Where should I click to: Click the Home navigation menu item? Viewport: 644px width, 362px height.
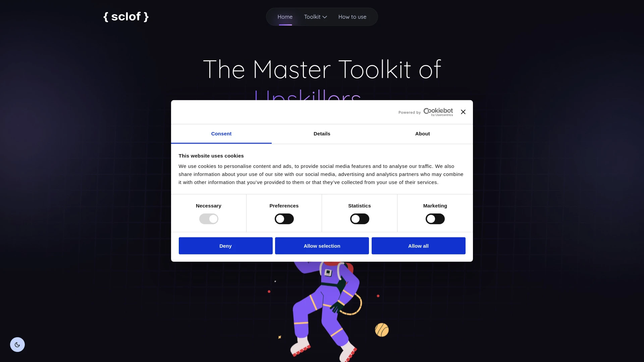coord(285,16)
